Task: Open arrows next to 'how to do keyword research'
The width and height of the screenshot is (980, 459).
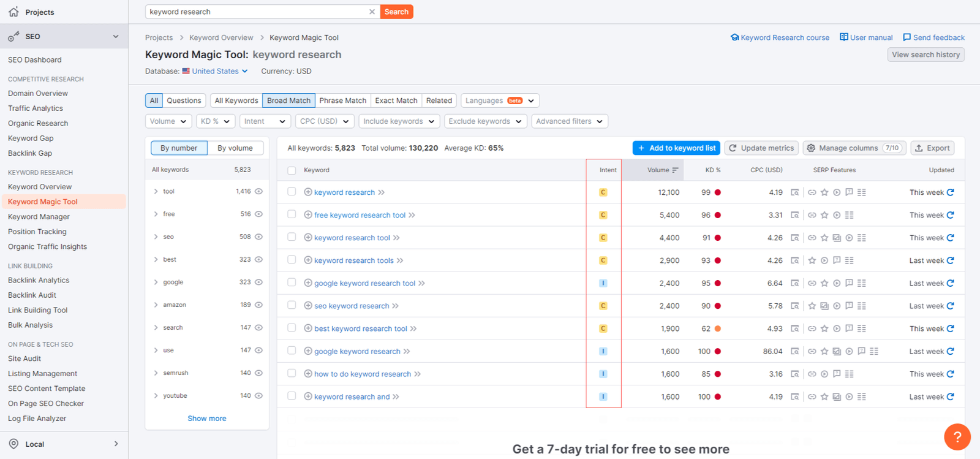Action: 417,374
